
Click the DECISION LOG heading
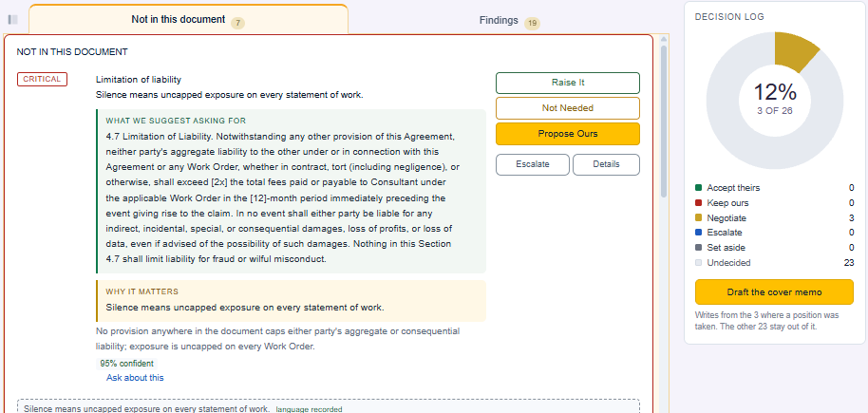pyautogui.click(x=729, y=16)
